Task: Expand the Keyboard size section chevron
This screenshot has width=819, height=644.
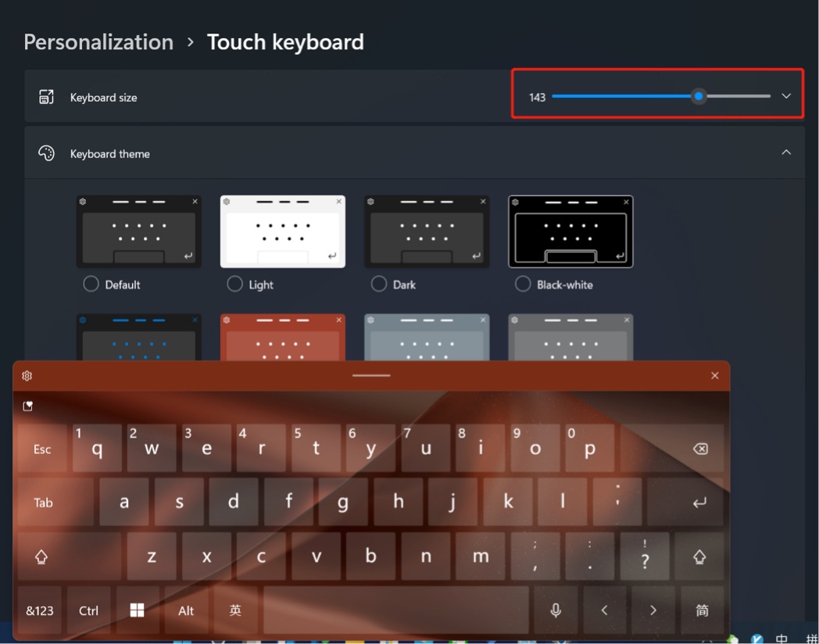Action: [x=786, y=96]
